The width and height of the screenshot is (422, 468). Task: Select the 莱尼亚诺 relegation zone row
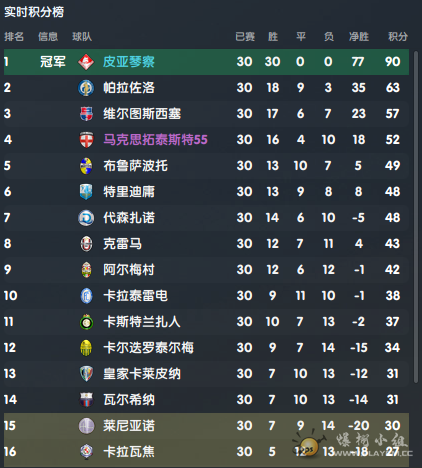coord(206,426)
